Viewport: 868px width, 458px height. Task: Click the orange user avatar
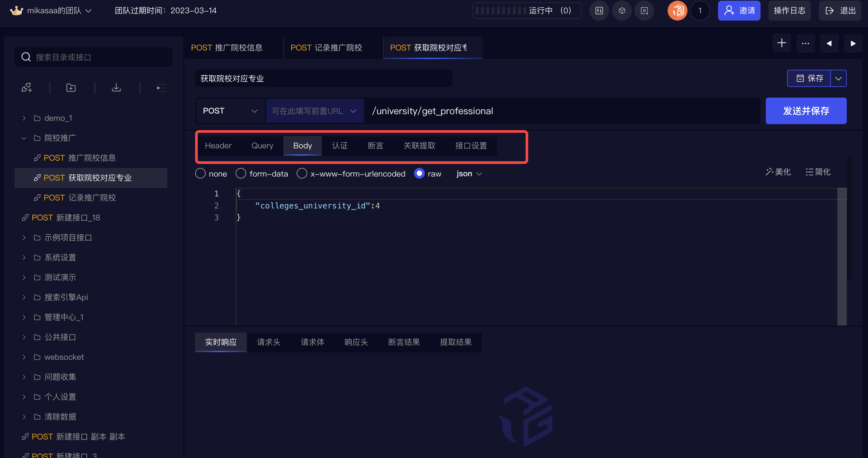click(677, 11)
